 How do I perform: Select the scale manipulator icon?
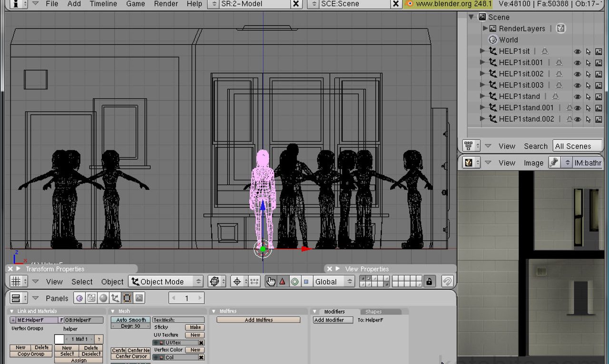[x=305, y=282]
